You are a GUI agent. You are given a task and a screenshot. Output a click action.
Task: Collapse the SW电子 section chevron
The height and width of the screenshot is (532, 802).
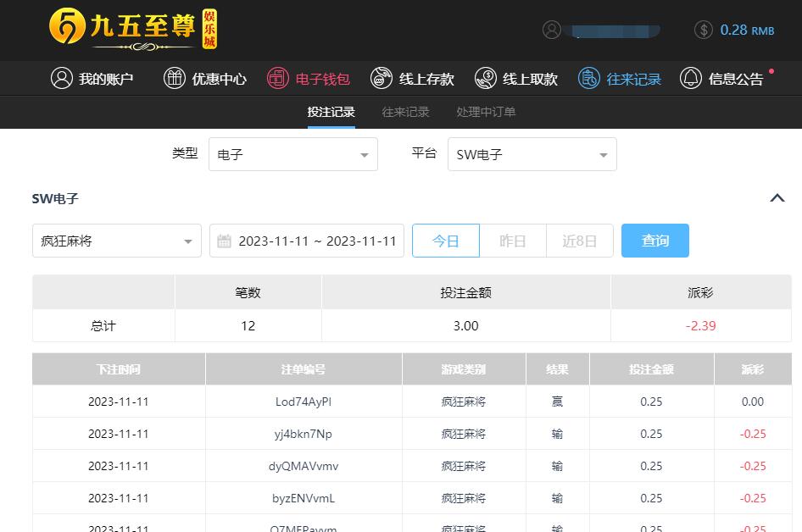[777, 198]
